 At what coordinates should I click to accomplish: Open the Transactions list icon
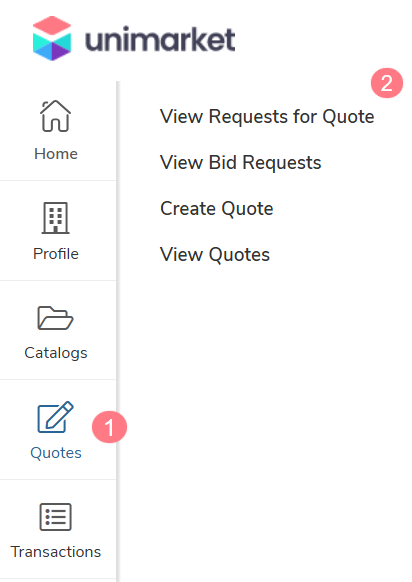[55, 517]
